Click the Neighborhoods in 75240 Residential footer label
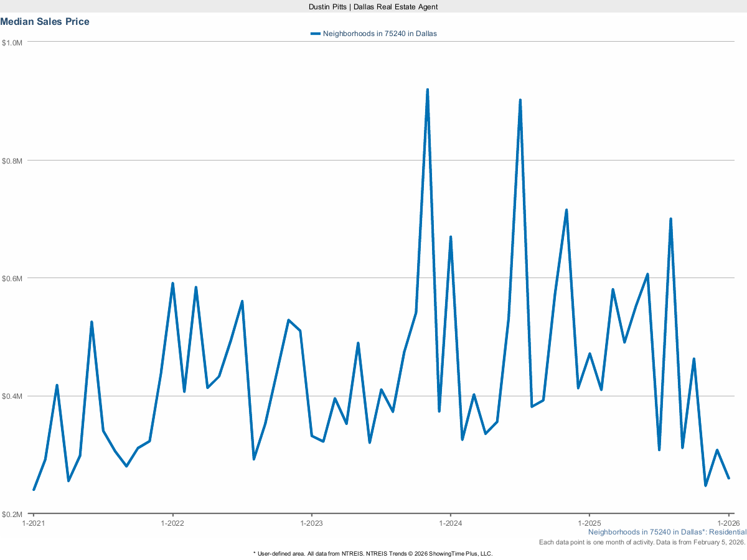Image resolution: width=747 pixels, height=560 pixels. tap(667, 532)
